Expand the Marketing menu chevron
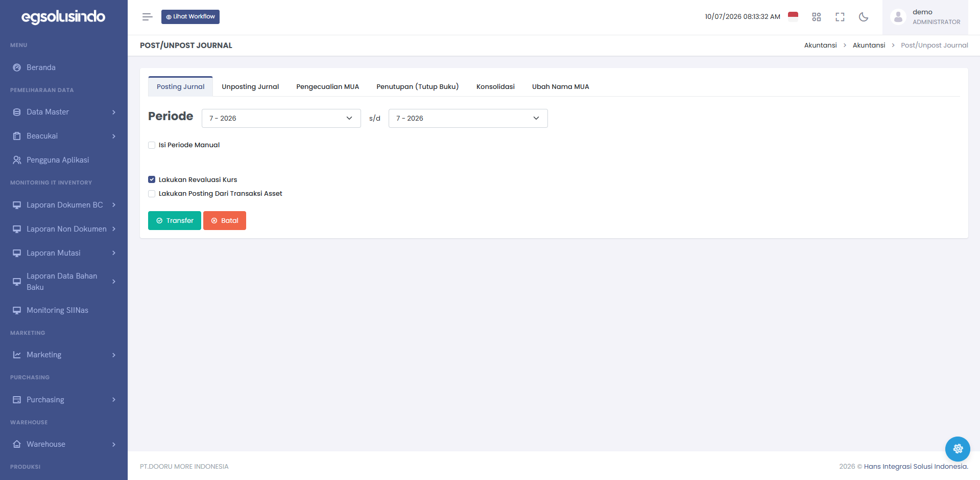980x480 pixels. (x=114, y=355)
